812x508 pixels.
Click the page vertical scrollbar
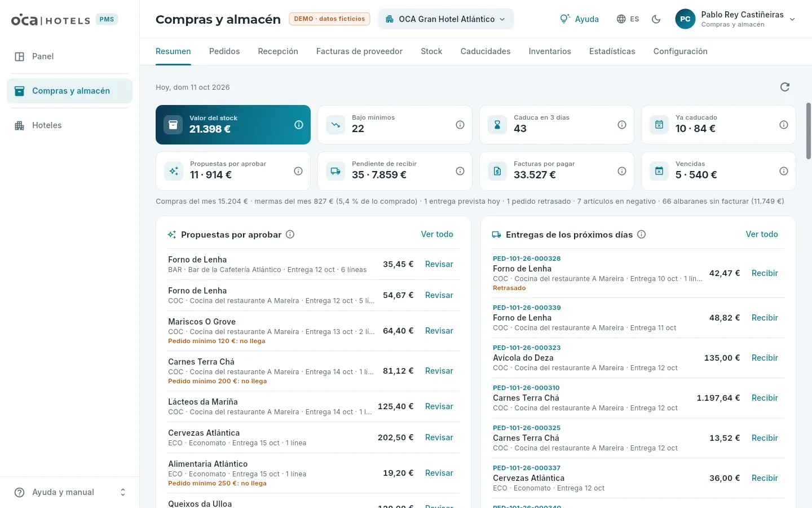pos(809,131)
